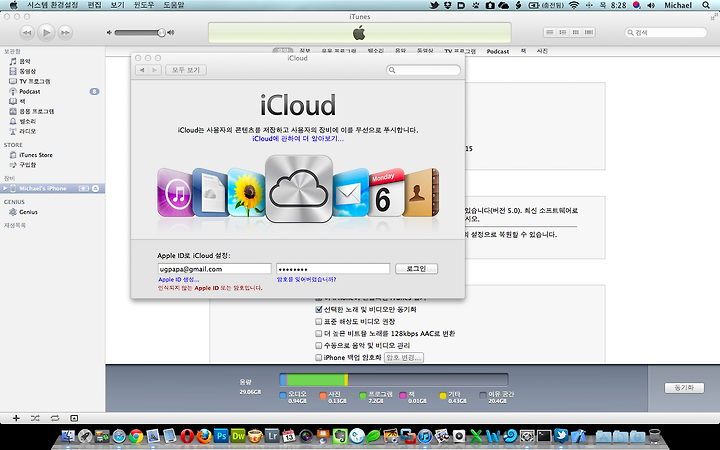Click the iTunes play button
This screenshot has width=720, height=450.
46,33
